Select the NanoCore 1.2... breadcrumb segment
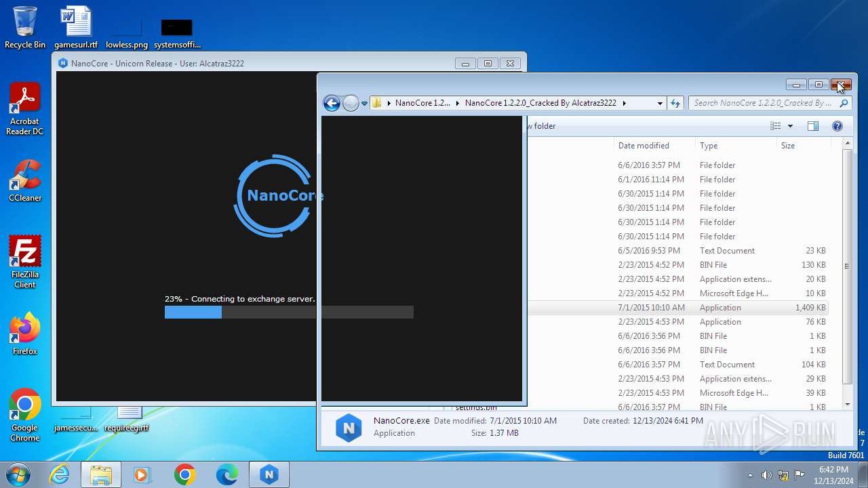This screenshot has height=488, width=868. click(x=422, y=103)
